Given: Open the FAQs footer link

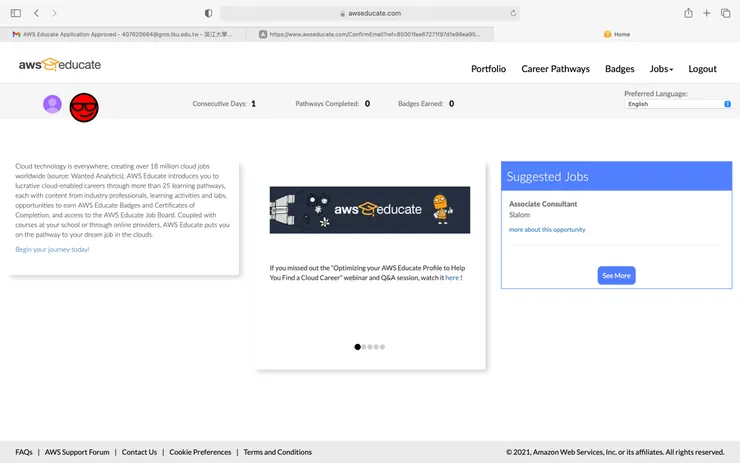Looking at the screenshot, I should [24, 452].
